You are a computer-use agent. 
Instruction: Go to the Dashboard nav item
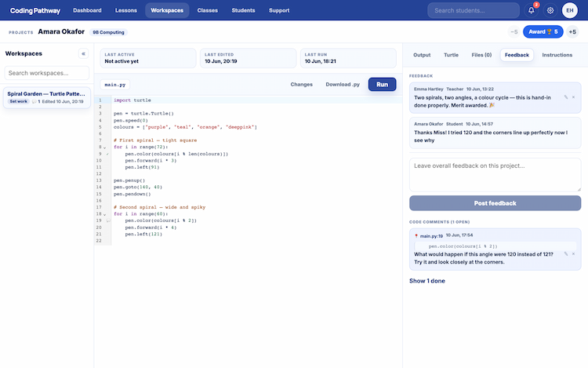coord(87,10)
